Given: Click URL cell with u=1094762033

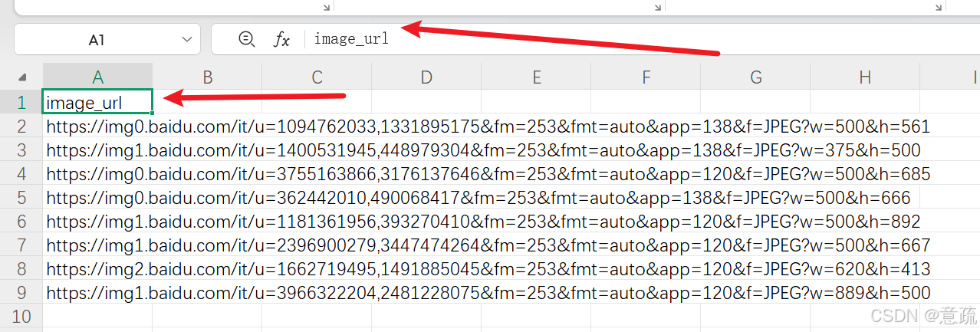Looking at the screenshot, I should click(488, 127).
